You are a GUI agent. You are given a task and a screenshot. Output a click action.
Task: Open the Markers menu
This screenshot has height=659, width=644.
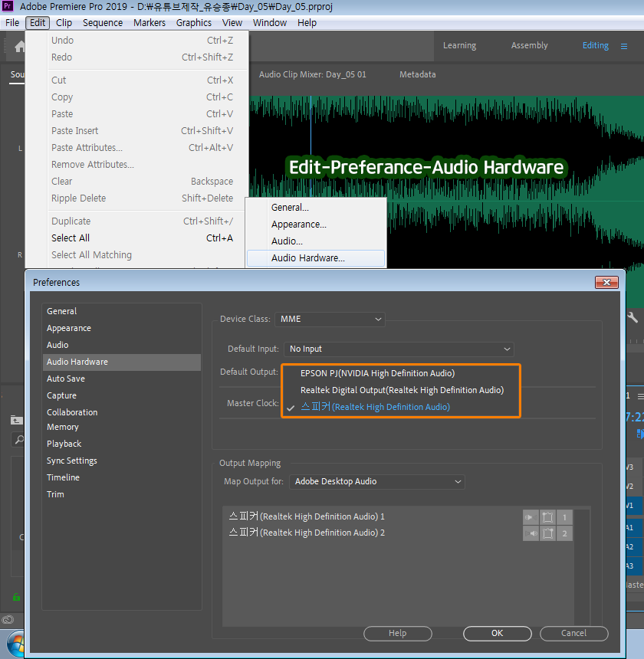point(149,23)
